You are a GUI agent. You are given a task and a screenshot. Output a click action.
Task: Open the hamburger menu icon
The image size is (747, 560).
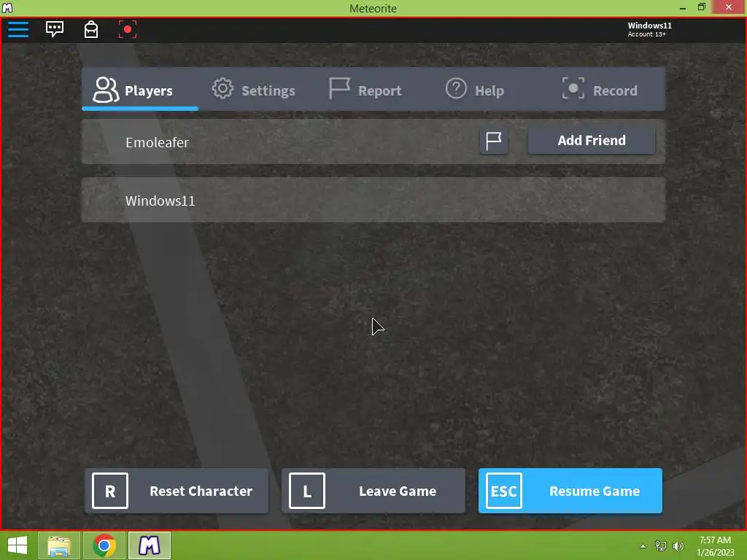coord(18,29)
